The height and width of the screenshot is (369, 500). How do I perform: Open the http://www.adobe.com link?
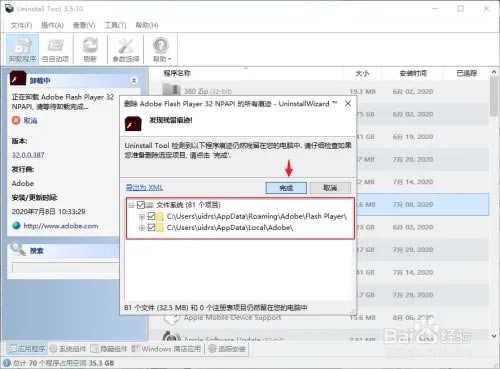(x=61, y=226)
